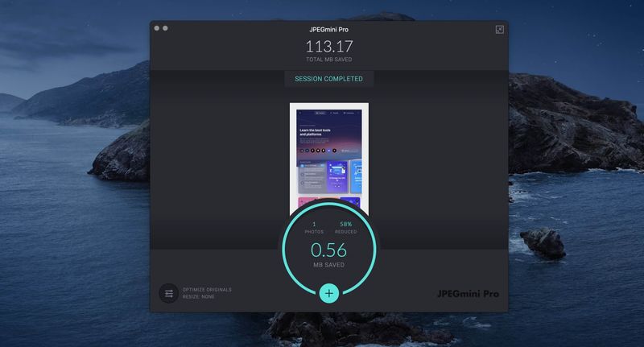Click the JPEGmini Pro logo at bottom right

point(468,294)
